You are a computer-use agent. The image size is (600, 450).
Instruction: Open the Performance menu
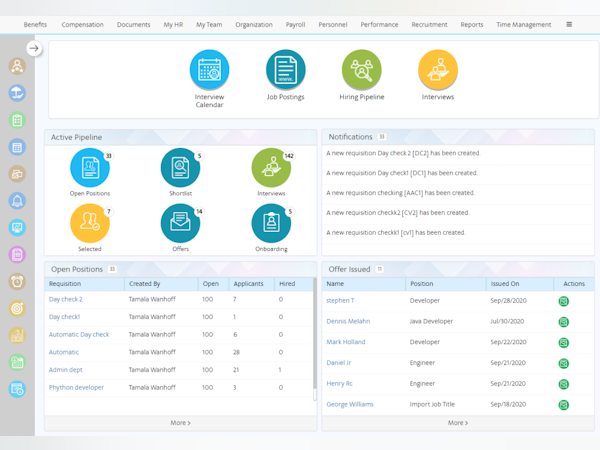coord(379,24)
